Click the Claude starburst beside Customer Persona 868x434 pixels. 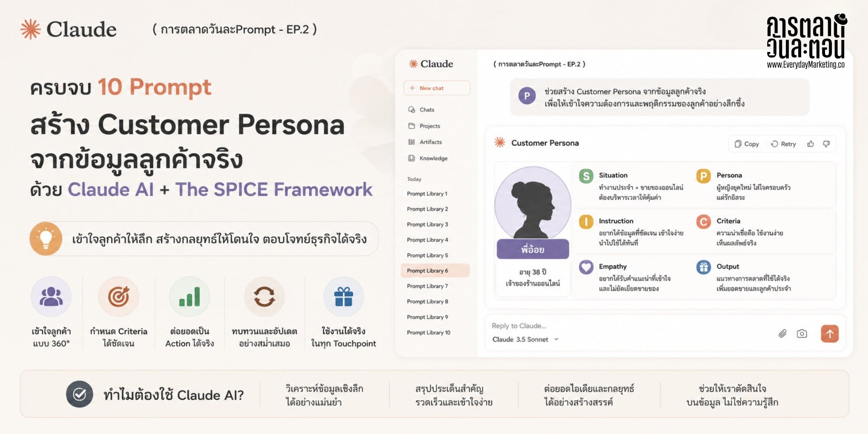pyautogui.click(x=500, y=142)
